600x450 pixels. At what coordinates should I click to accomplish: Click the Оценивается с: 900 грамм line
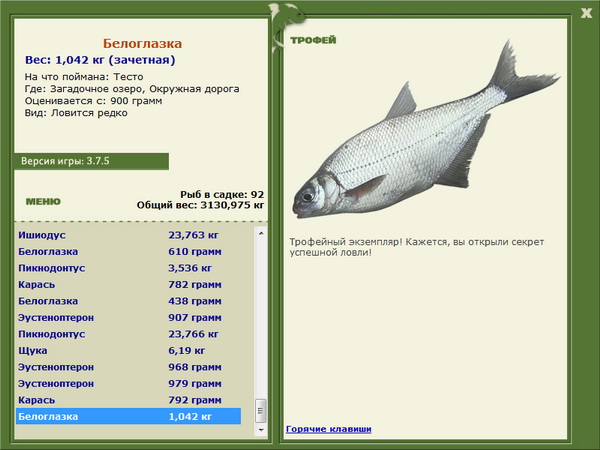93,101
